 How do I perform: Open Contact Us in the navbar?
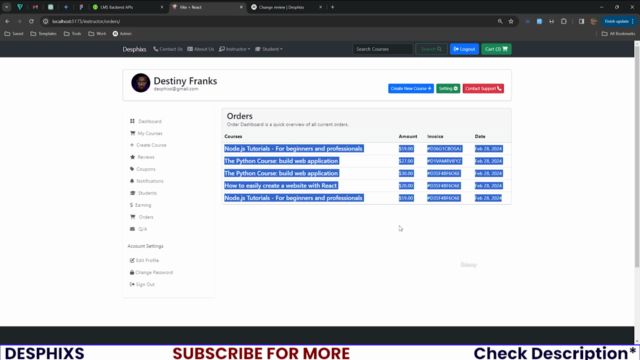click(x=168, y=49)
